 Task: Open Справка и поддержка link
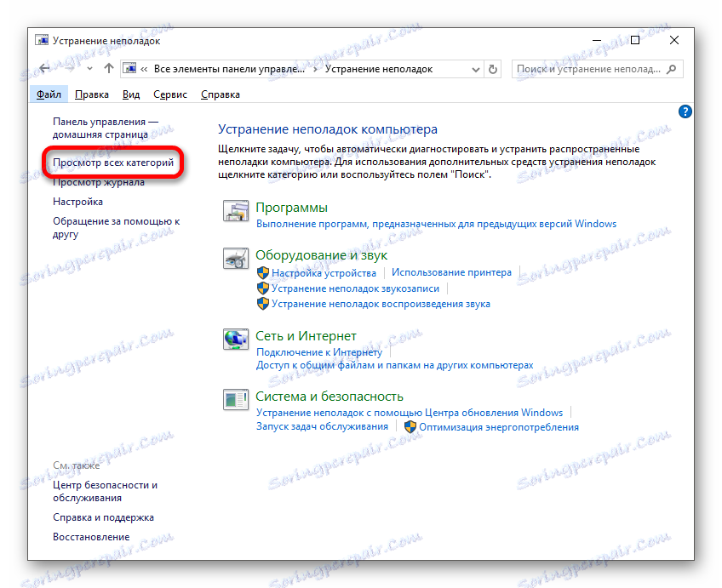pyautogui.click(x=103, y=517)
